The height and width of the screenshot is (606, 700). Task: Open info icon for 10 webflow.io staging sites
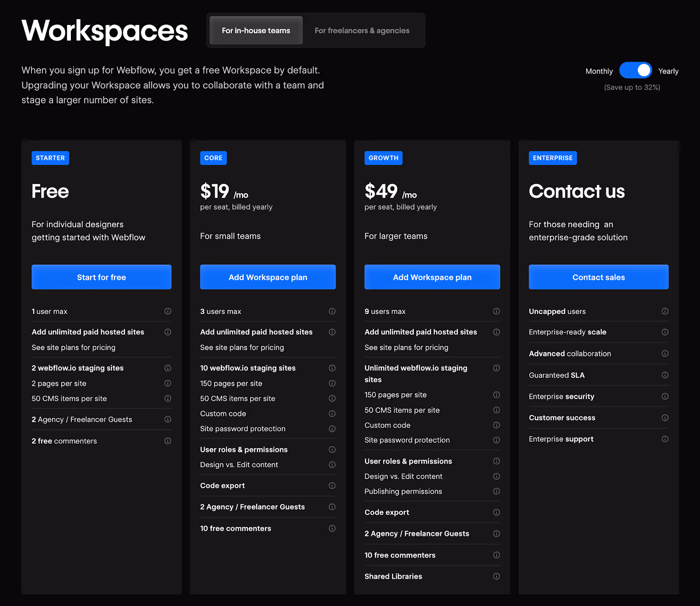coord(332,368)
